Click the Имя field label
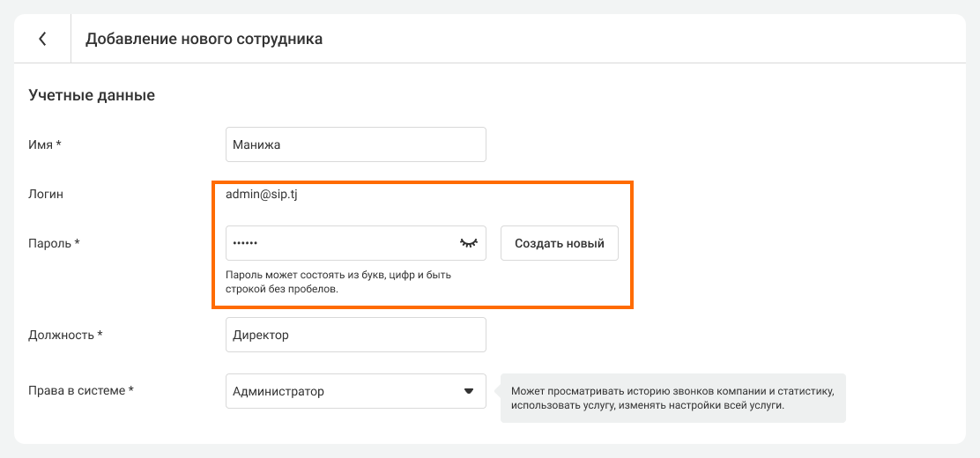The height and width of the screenshot is (458, 980). click(41, 144)
